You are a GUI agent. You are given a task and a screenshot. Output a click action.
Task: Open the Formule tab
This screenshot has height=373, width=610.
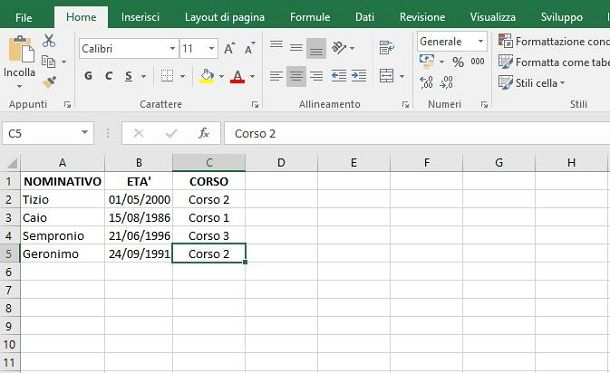[310, 17]
